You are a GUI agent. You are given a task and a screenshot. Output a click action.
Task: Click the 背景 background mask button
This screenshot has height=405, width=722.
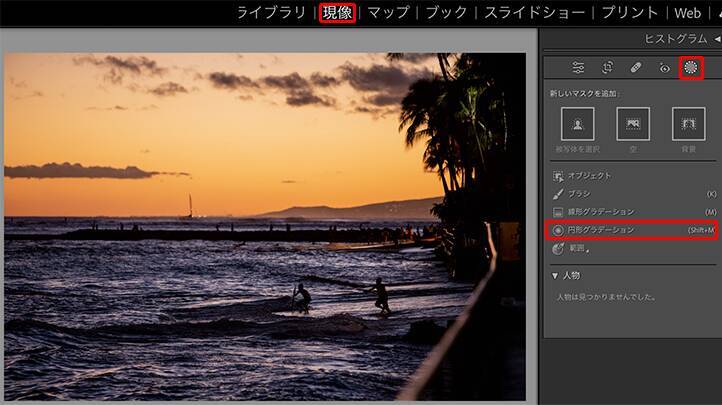(x=688, y=124)
